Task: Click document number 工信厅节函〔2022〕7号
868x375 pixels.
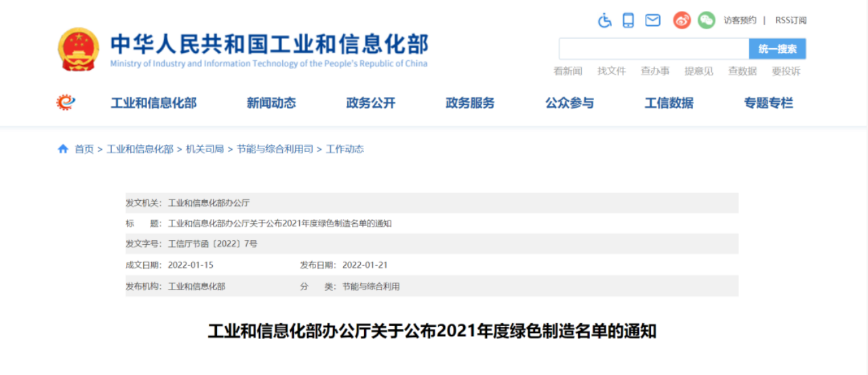Action: click(x=213, y=244)
